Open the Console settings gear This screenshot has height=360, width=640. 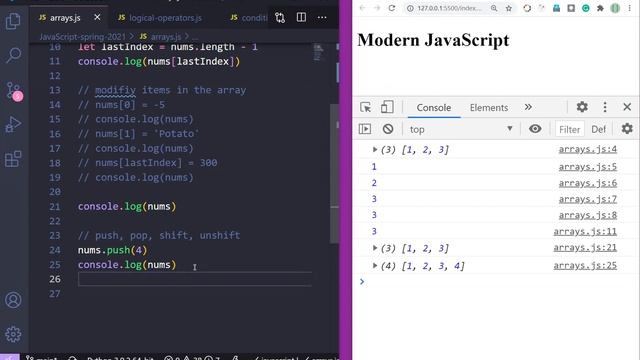pyautogui.click(x=627, y=129)
